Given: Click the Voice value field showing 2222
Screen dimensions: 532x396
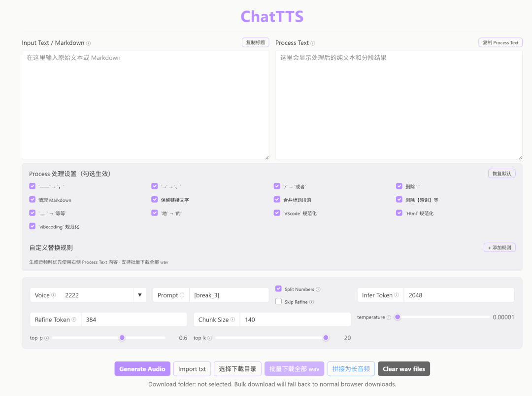Looking at the screenshot, I should [97, 295].
